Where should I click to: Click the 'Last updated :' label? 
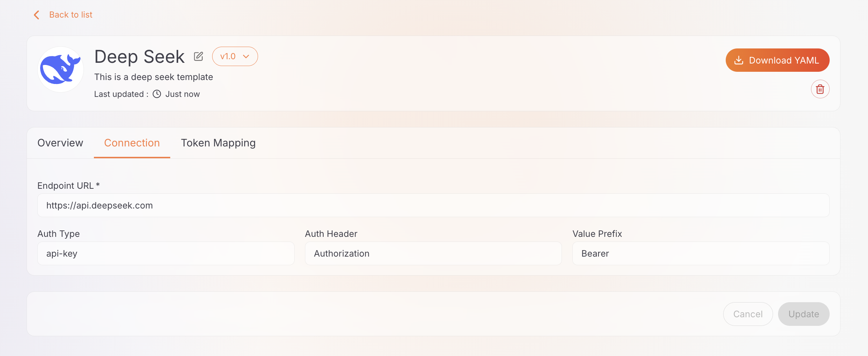tap(121, 94)
